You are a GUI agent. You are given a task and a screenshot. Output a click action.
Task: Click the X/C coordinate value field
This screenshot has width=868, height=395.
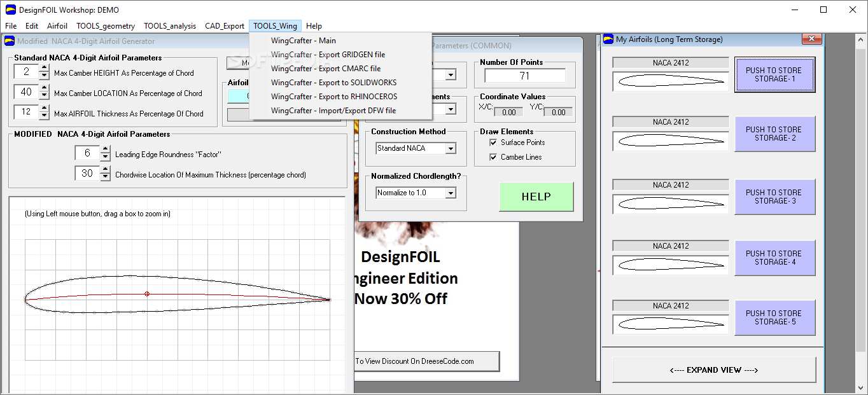(508, 112)
